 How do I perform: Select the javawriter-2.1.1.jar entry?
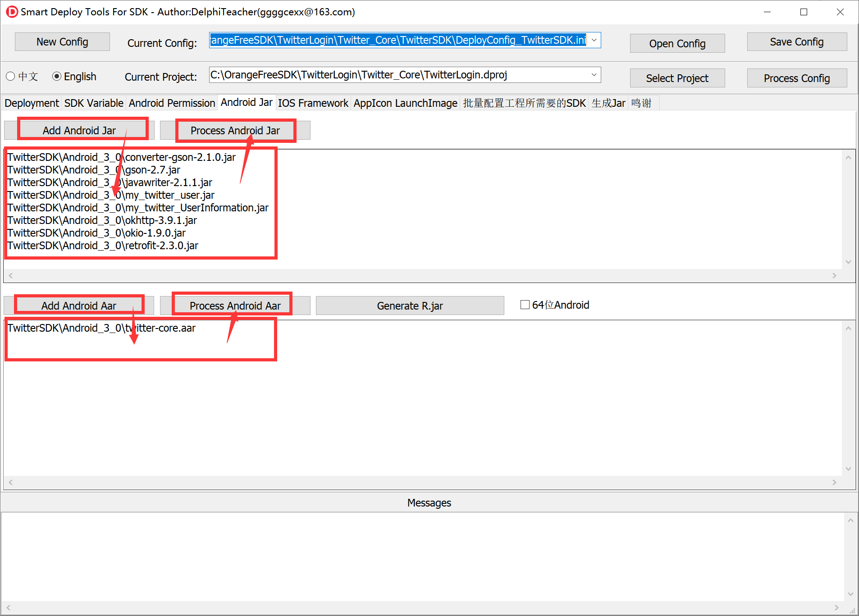110,183
